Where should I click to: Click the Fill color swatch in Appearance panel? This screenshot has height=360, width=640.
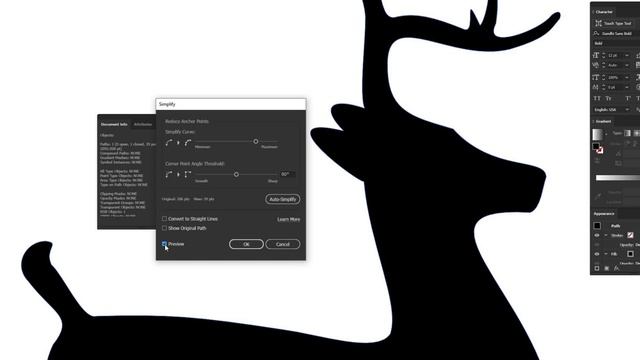point(630,254)
